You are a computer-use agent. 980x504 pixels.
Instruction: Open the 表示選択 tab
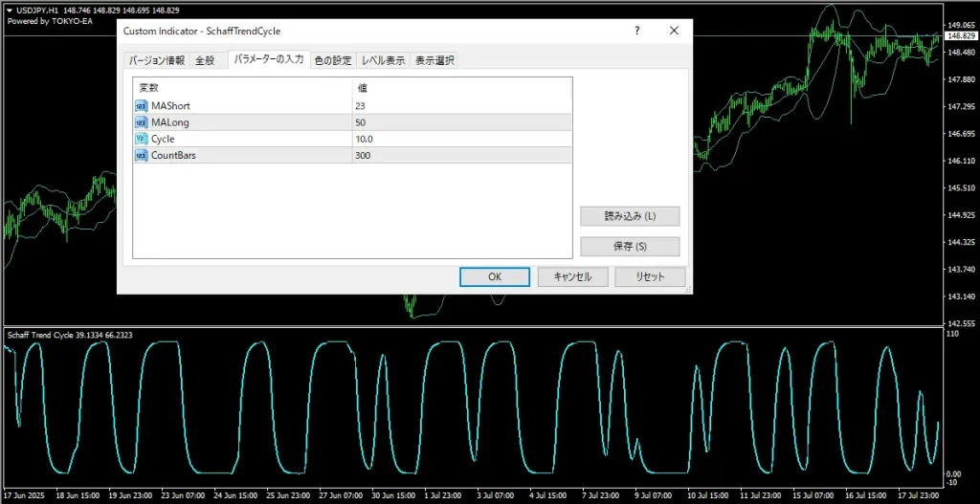[x=435, y=60]
